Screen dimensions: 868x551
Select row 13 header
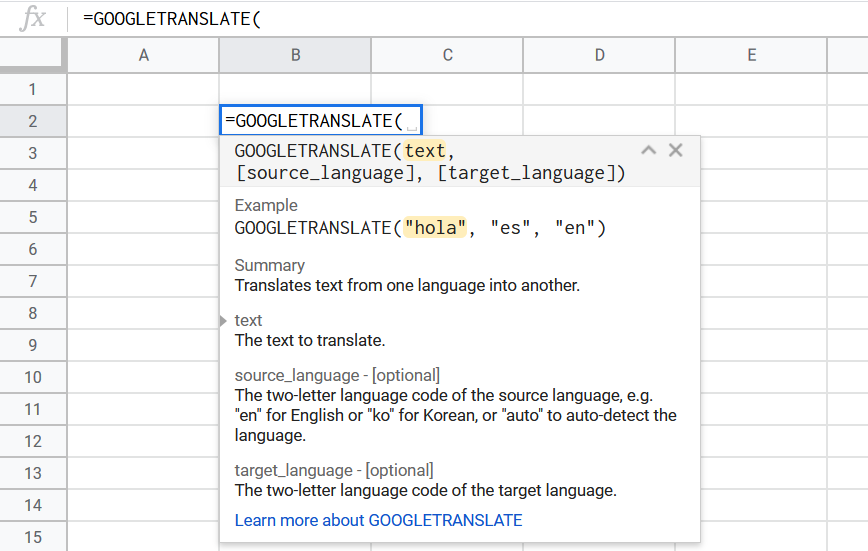click(x=33, y=473)
